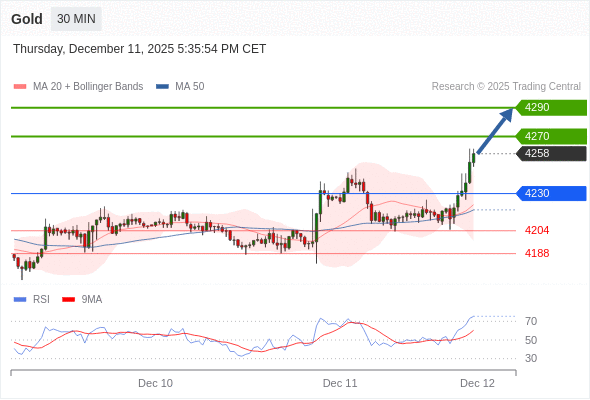Click the Dec 11 axis date label

tap(340, 383)
